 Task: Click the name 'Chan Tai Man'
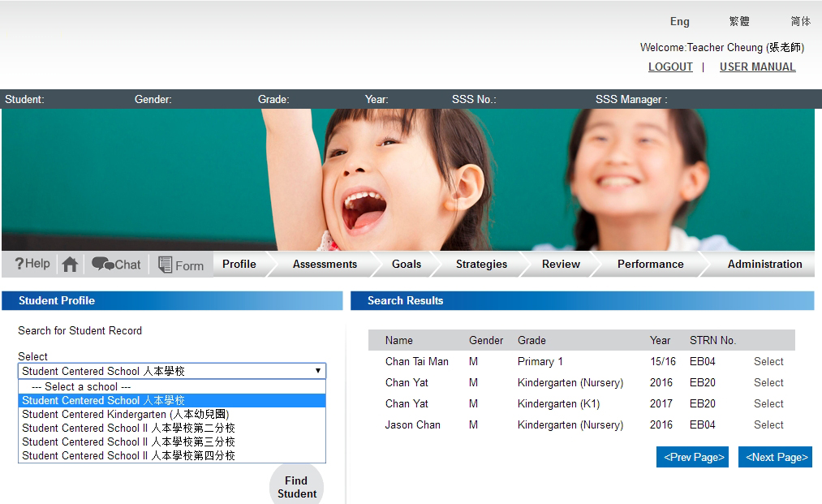tap(417, 361)
